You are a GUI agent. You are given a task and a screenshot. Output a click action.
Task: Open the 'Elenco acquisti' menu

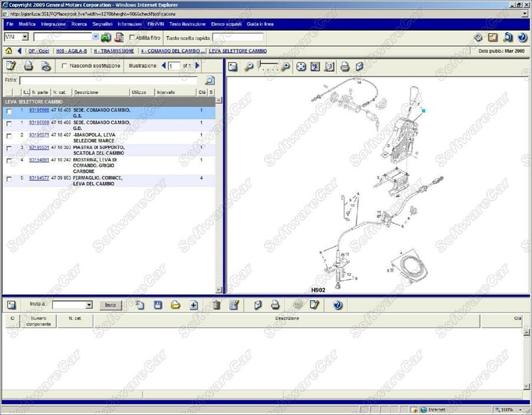coord(226,24)
